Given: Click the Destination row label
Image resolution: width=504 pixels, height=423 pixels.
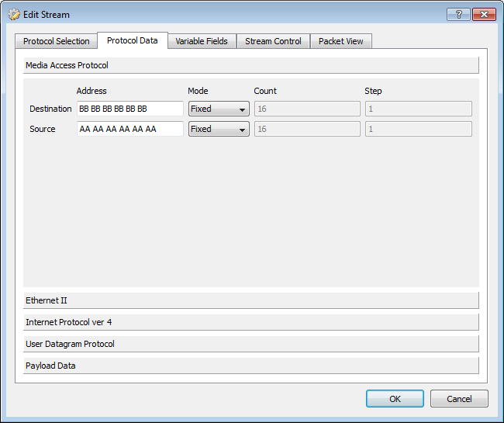Looking at the screenshot, I should pos(50,109).
